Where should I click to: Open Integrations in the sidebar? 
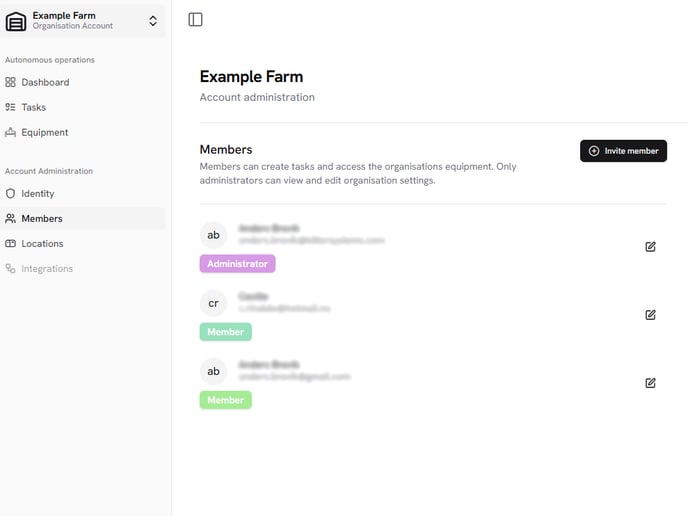tap(47, 268)
